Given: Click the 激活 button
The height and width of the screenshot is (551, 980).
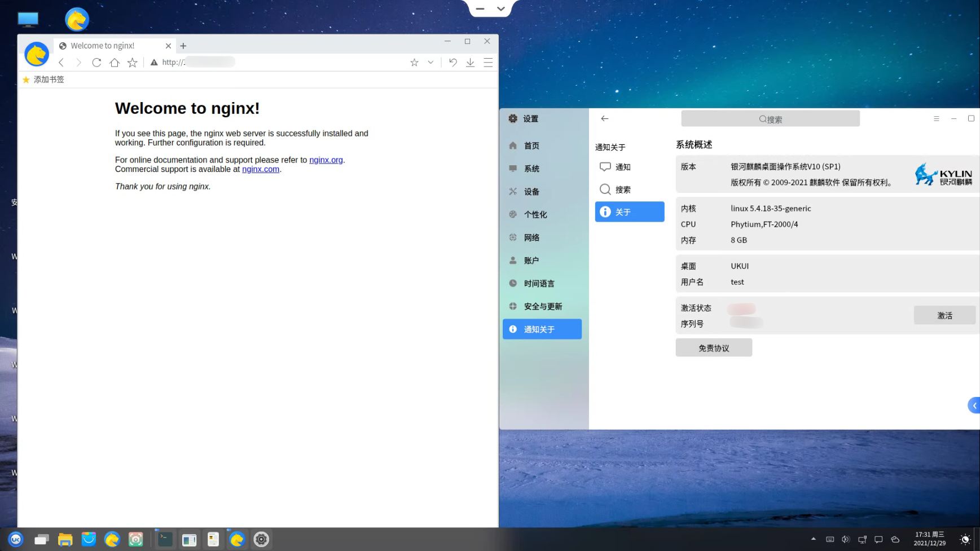Looking at the screenshot, I should click(945, 315).
